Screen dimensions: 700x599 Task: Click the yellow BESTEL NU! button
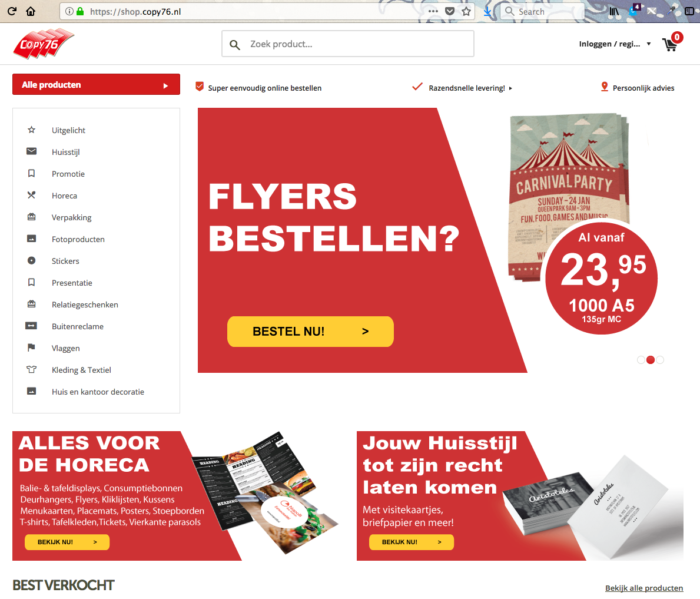point(310,332)
